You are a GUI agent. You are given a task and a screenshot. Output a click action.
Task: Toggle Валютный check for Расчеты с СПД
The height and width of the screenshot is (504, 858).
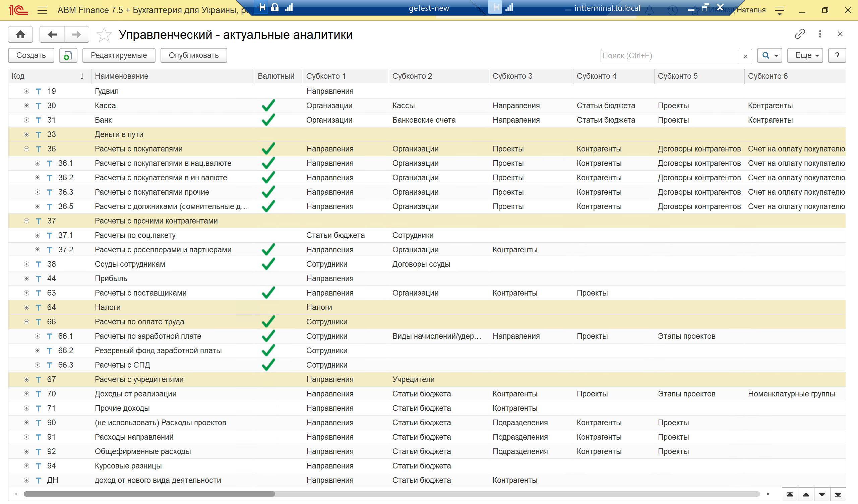(x=268, y=365)
